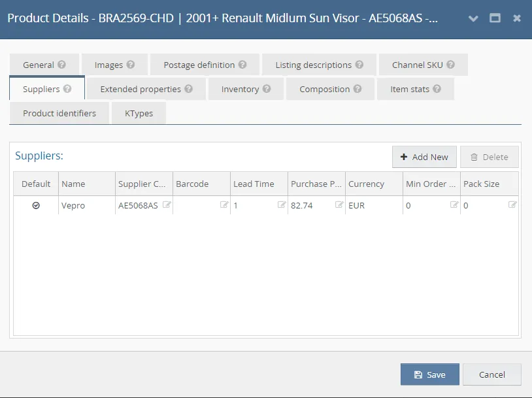The image size is (532, 398).
Task: Open the Listing descriptions tab
Action: tap(320, 65)
